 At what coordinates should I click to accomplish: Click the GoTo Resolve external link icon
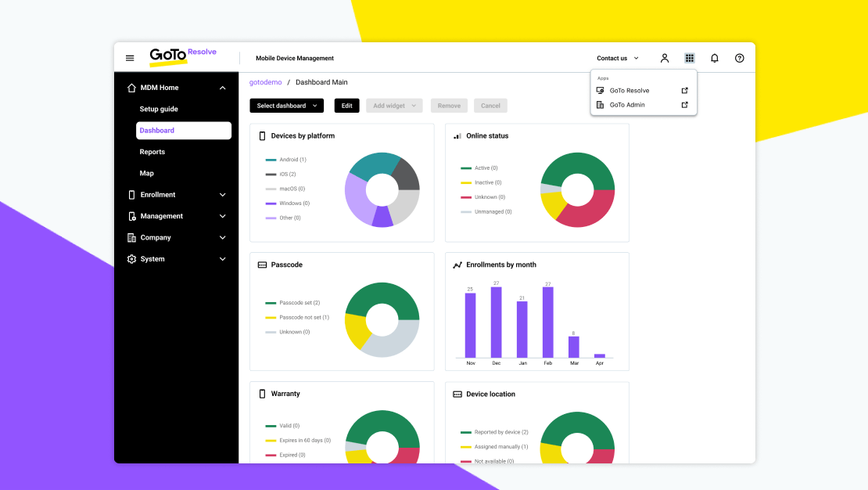(684, 90)
